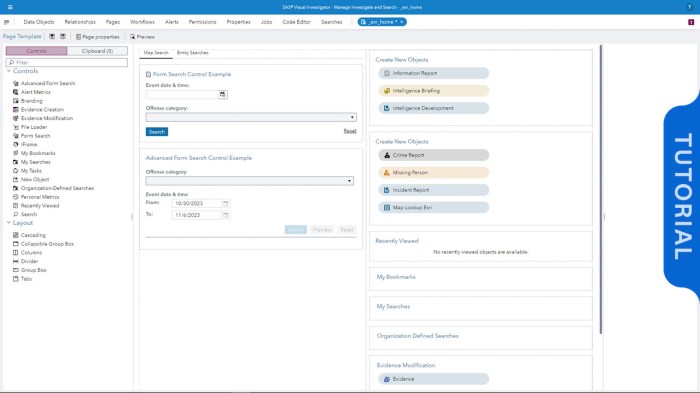This screenshot has height=393, width=700.
Task: Click the Information Report button
Action: coord(433,73)
